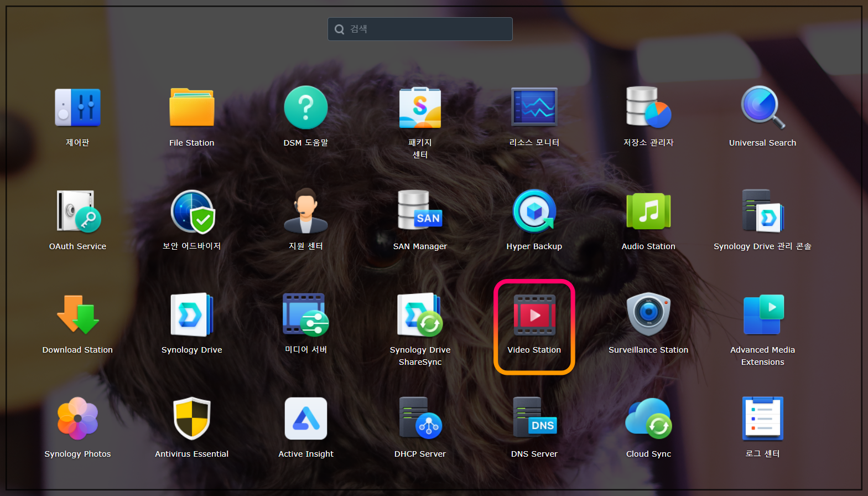Open Advanced Media Extensions
The height and width of the screenshot is (496, 868).
coord(763,315)
